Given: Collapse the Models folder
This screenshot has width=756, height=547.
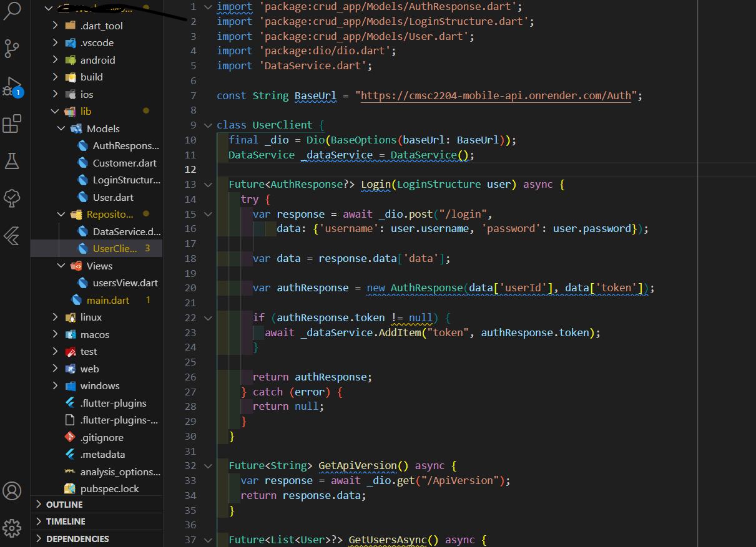Looking at the screenshot, I should click(x=61, y=128).
